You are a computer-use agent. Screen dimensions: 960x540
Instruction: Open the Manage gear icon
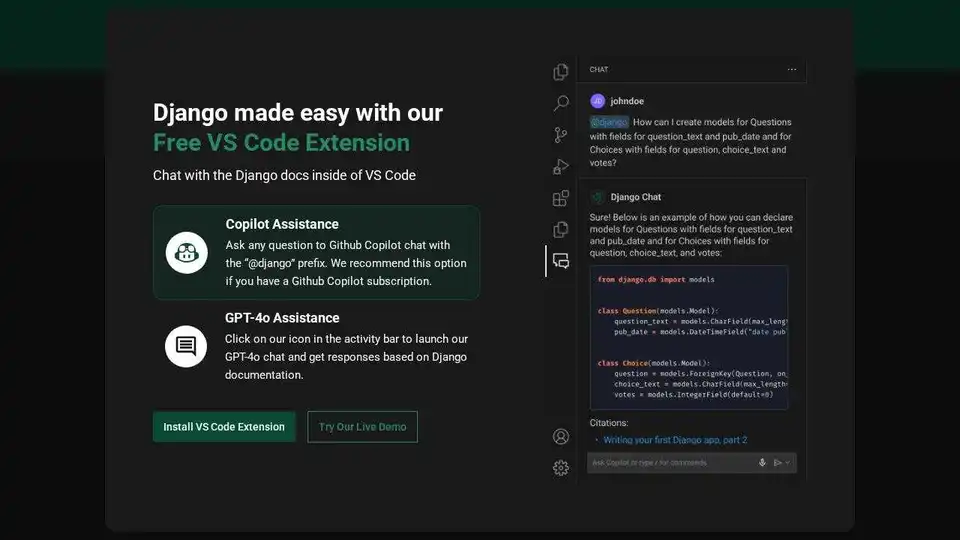561,468
